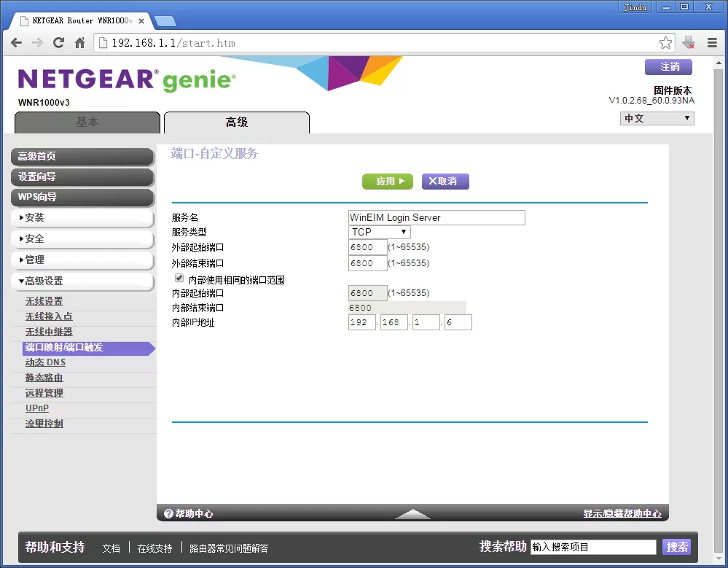Click 显示/隐藏帮助中心 link
Image resolution: width=728 pixels, height=568 pixels.
622,513
